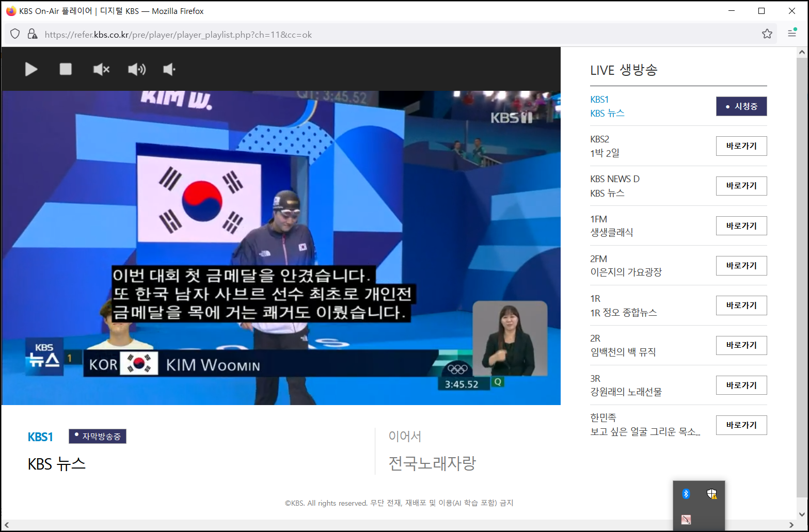Click the horizontal scrollbar left arrow
This screenshot has width=809, height=532.
tap(7, 525)
